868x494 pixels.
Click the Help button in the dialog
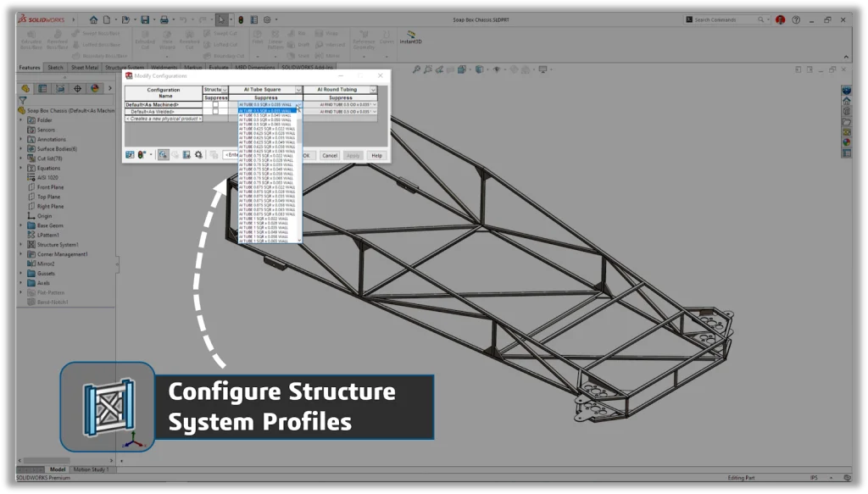tap(376, 156)
